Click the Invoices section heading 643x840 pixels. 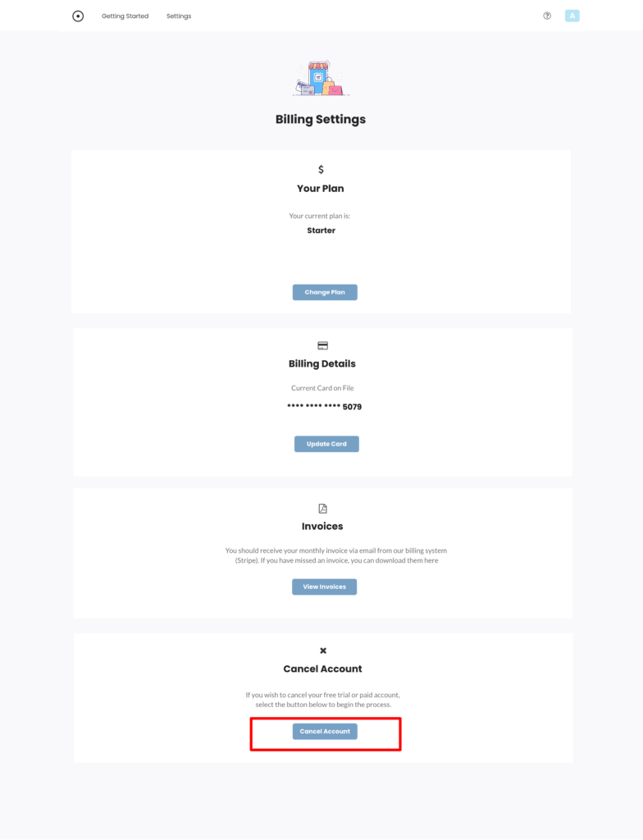point(322,527)
